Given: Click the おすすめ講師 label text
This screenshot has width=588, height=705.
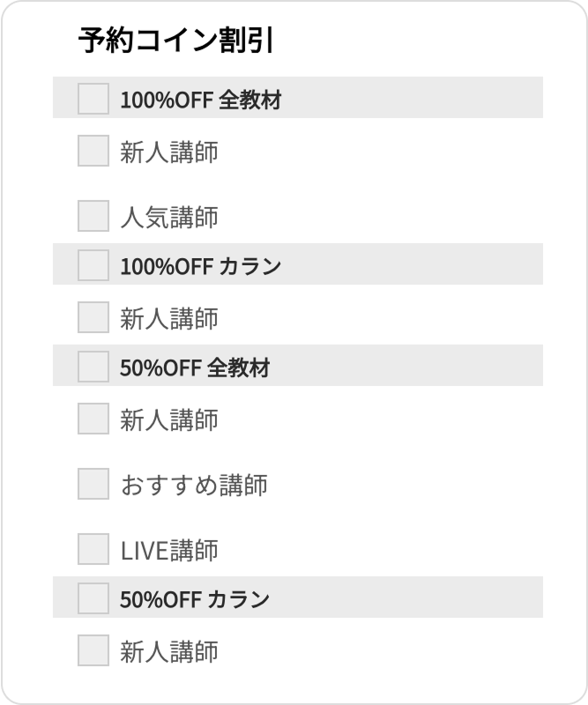Looking at the screenshot, I should 194,485.
